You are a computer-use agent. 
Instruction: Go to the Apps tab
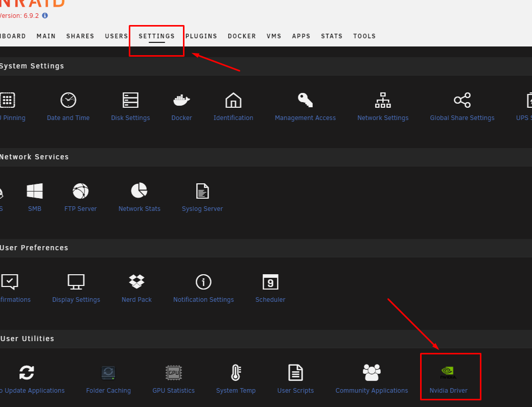click(302, 36)
